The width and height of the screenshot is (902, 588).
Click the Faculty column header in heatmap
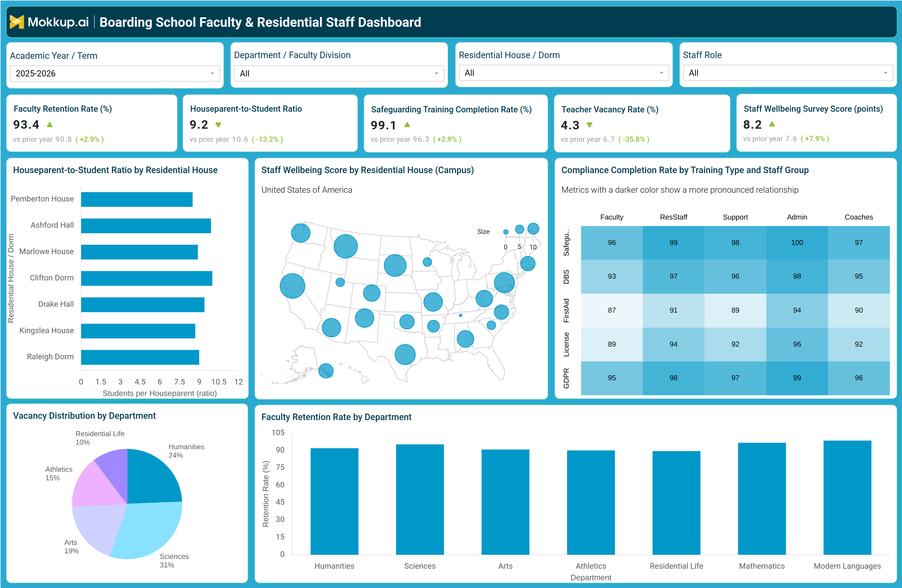[x=612, y=217]
